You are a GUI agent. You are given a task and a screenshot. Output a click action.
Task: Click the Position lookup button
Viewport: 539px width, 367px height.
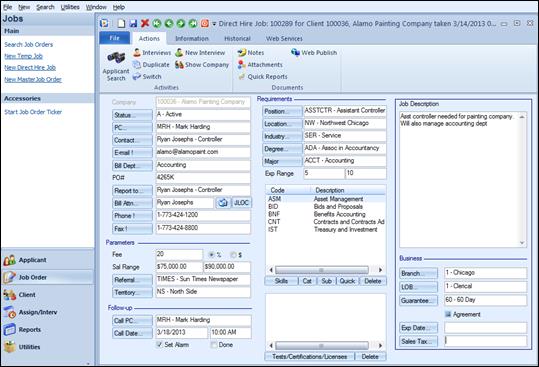[x=282, y=111]
